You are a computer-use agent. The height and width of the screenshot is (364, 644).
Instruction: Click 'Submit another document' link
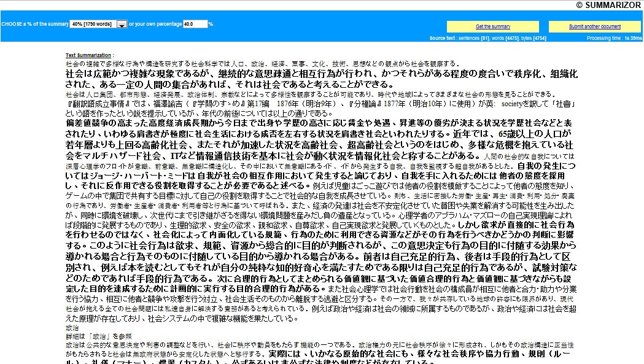pos(594,26)
